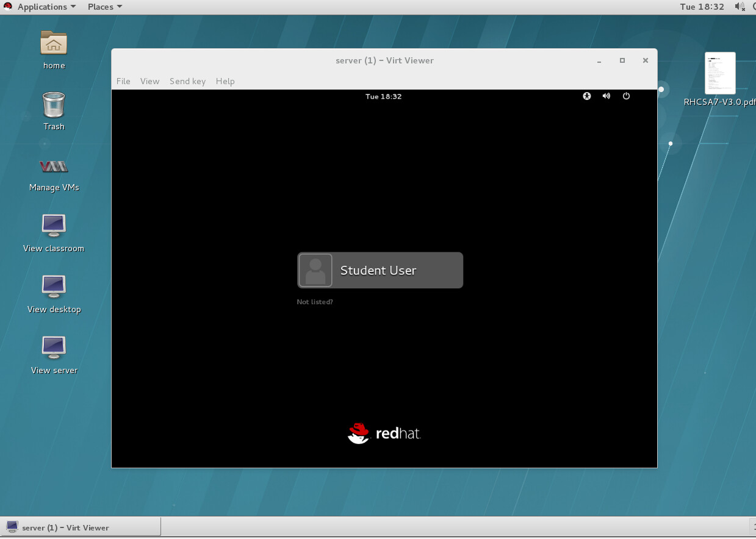Click the guest volume speaker icon
756x539 pixels.
click(x=606, y=96)
